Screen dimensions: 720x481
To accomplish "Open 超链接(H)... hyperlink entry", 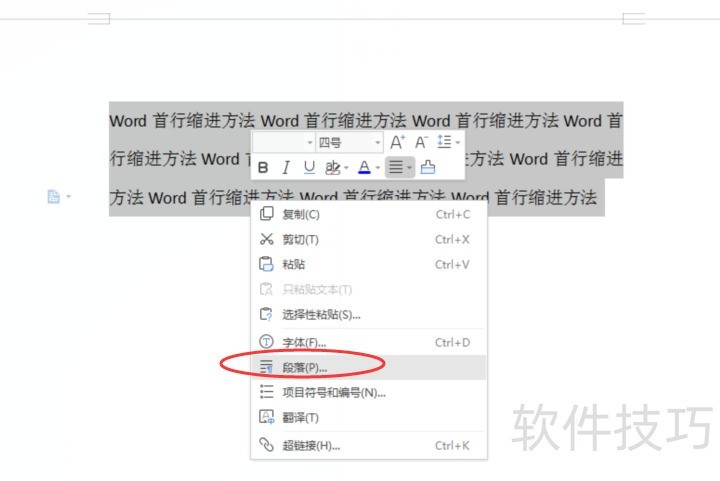I will [369, 445].
